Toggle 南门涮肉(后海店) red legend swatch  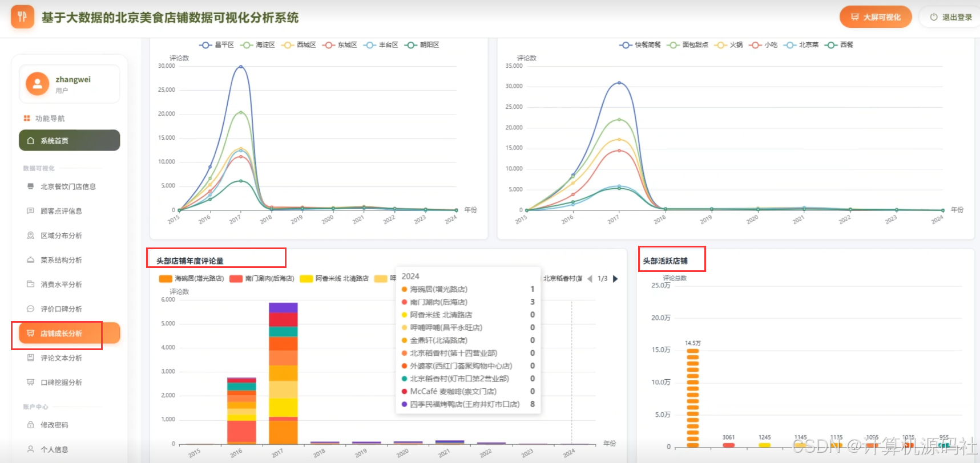tap(236, 279)
